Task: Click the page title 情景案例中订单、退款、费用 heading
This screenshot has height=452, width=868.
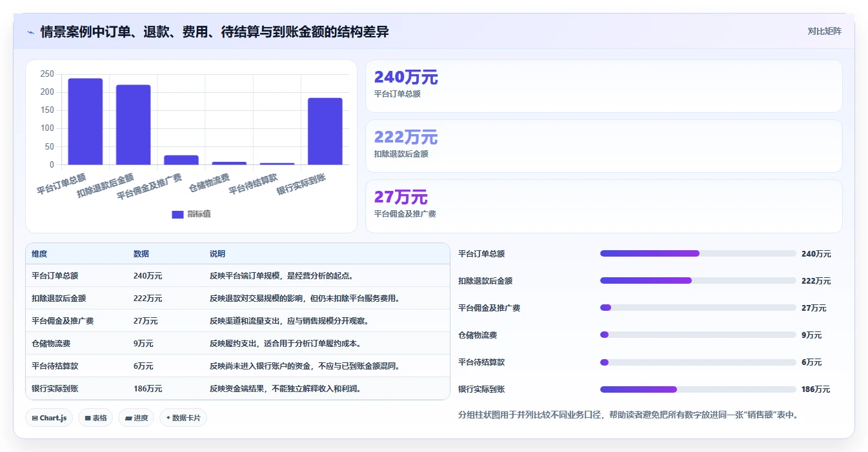Action: 215,32
